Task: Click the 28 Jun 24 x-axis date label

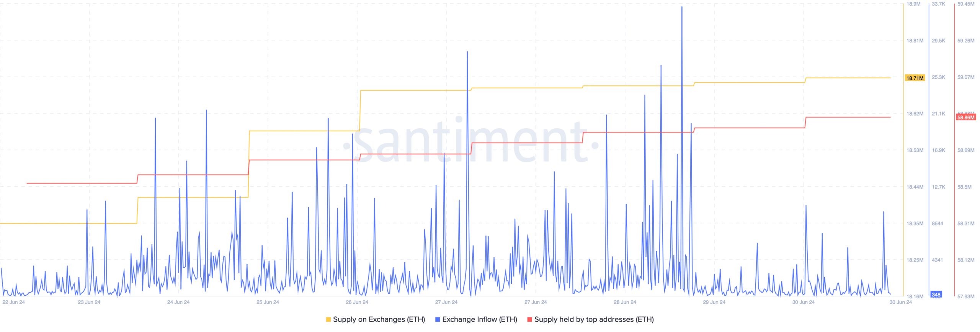Action: [x=625, y=303]
